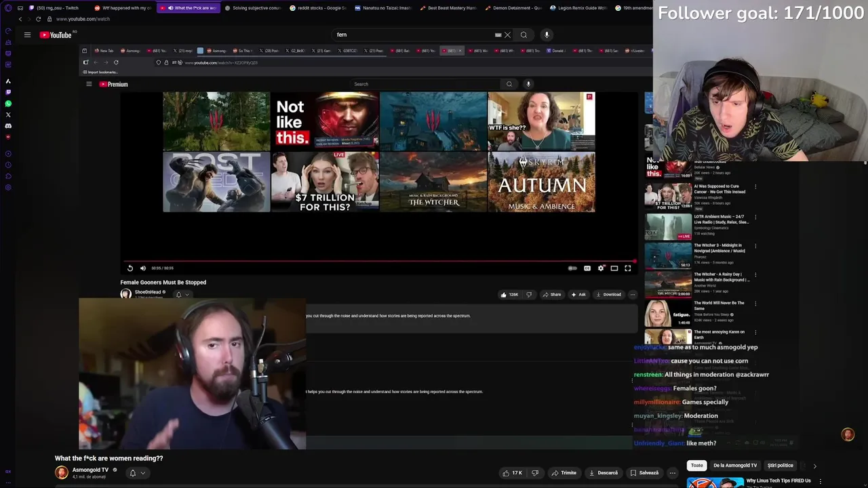Like the Asmongold video (17 K)

tap(512, 473)
